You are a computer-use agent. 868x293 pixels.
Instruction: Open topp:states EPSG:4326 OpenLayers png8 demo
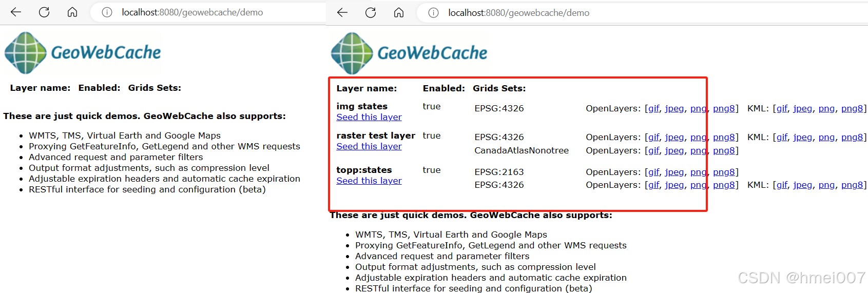click(x=724, y=185)
